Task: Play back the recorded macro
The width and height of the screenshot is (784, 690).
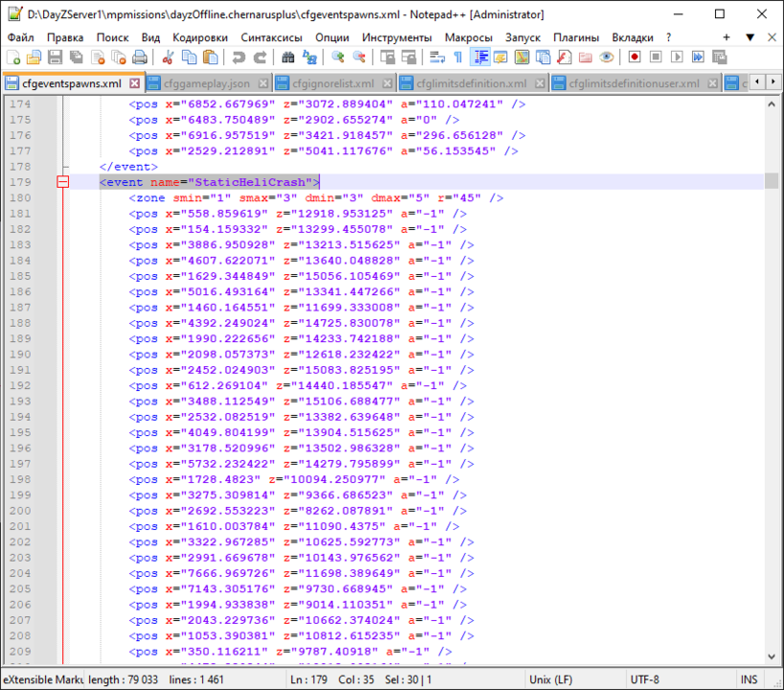Action: [677, 57]
